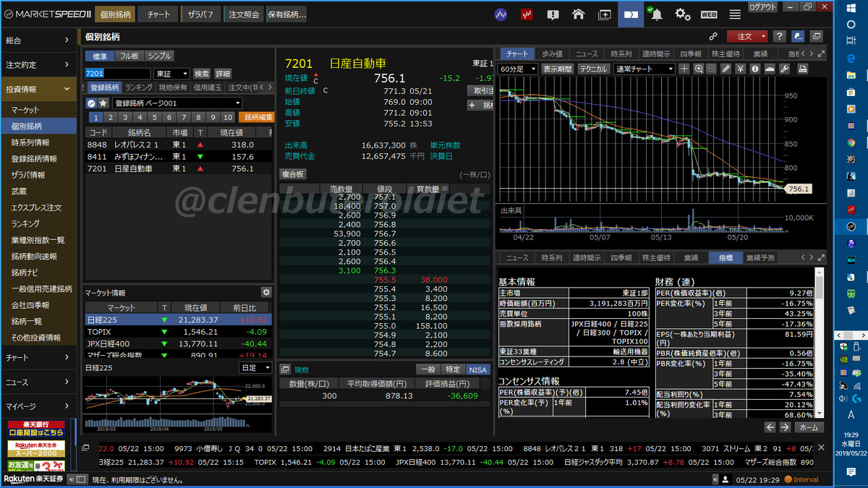Click the add-window icon in header

coord(605,14)
